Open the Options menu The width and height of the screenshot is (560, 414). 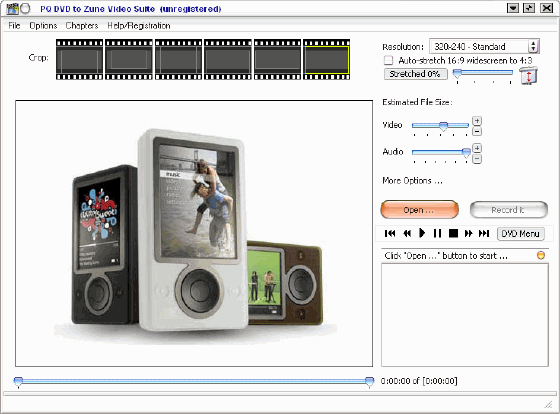tap(43, 26)
